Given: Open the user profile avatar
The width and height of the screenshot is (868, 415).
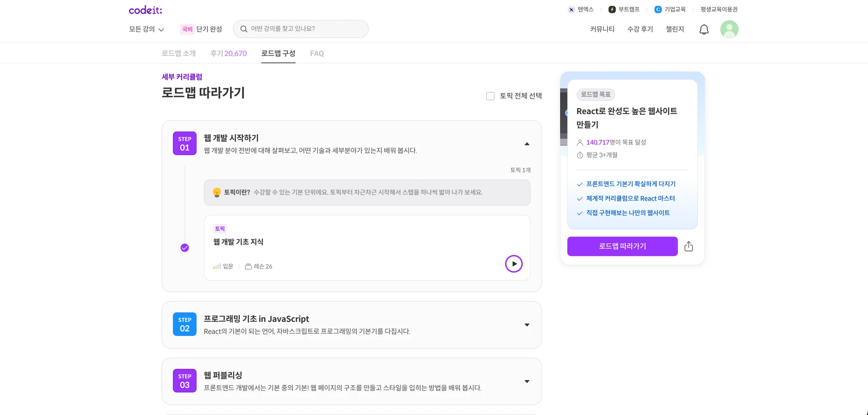Looking at the screenshot, I should [x=729, y=29].
